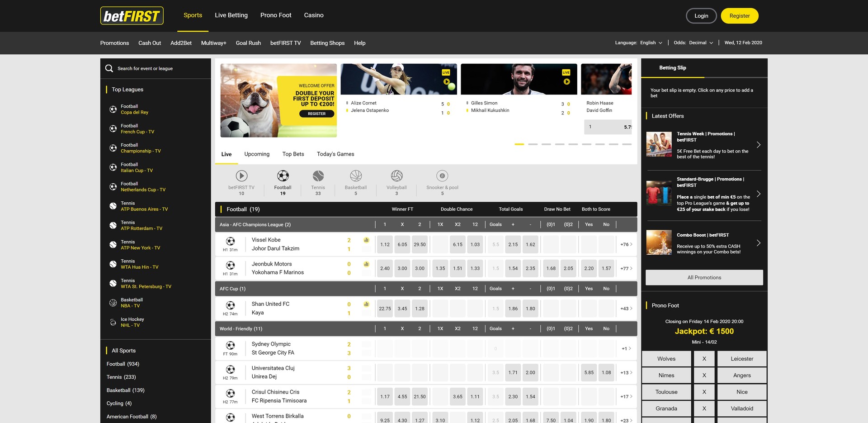Select 1.12 odds for Vissel Kobe win
868x423 pixels.
point(385,244)
